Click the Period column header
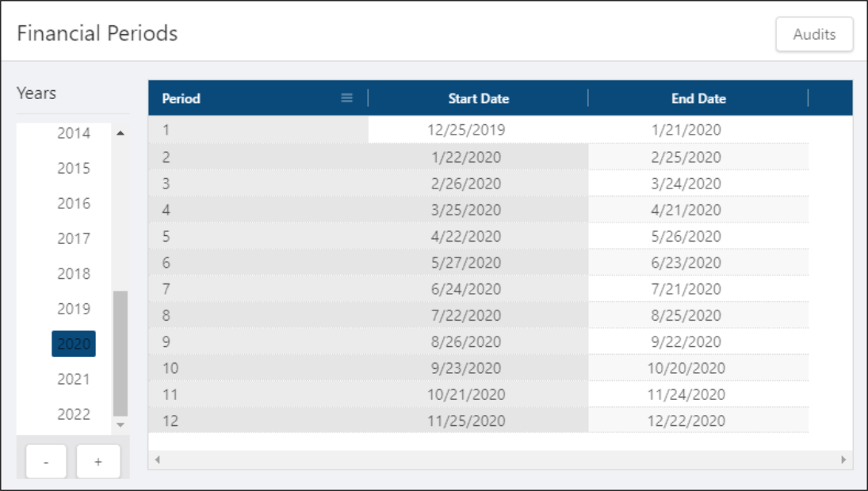Image resolution: width=868 pixels, height=491 pixels. coord(182,99)
